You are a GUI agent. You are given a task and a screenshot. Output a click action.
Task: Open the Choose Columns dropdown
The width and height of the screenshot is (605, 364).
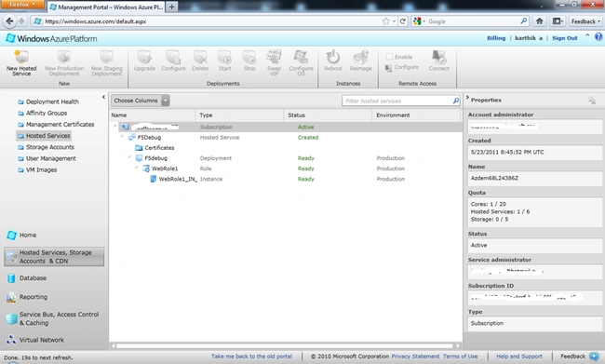[141, 101]
